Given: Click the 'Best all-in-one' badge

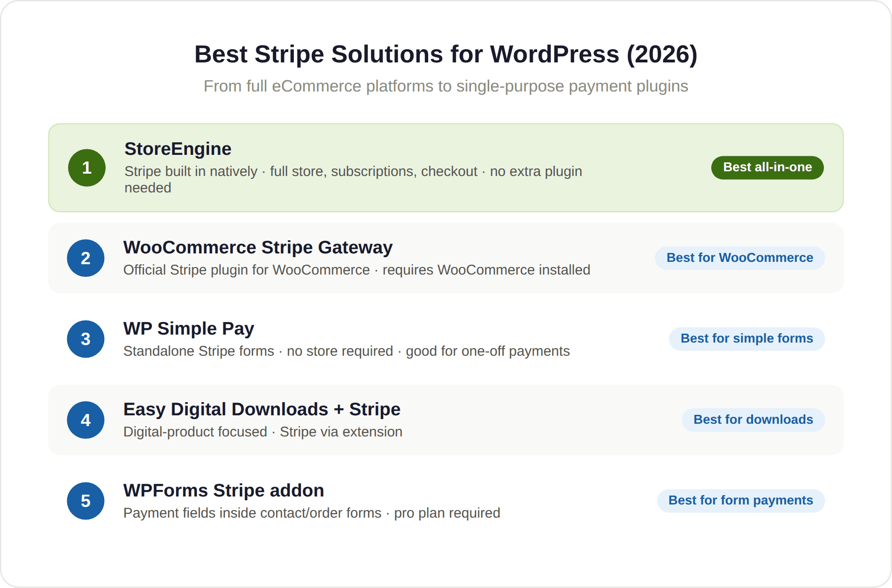Looking at the screenshot, I should 768,168.
